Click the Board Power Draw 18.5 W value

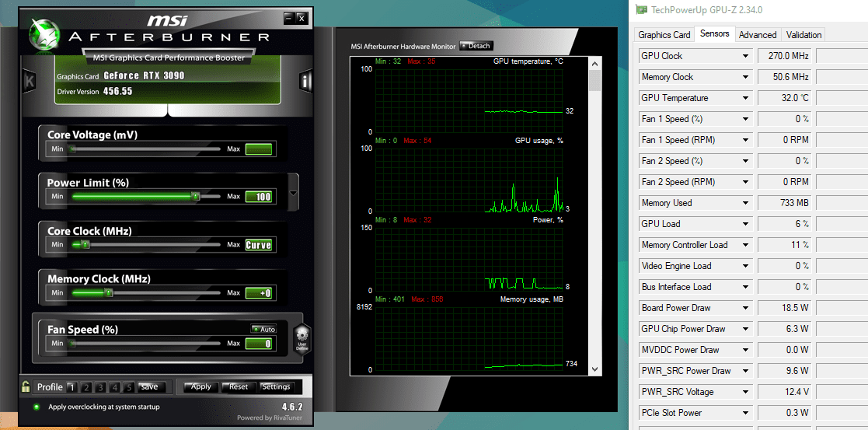click(784, 308)
